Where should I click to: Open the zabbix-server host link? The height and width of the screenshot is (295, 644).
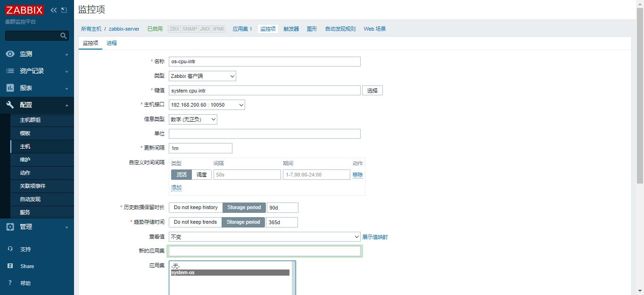pyautogui.click(x=124, y=29)
